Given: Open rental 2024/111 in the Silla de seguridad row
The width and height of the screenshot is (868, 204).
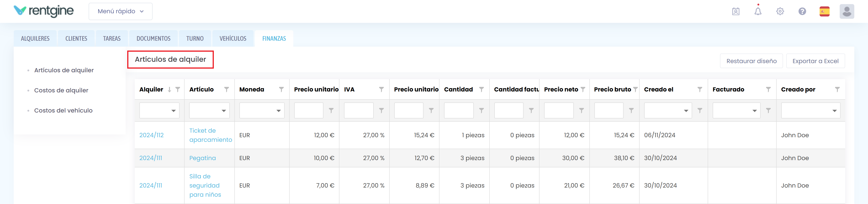Looking at the screenshot, I should [x=151, y=185].
